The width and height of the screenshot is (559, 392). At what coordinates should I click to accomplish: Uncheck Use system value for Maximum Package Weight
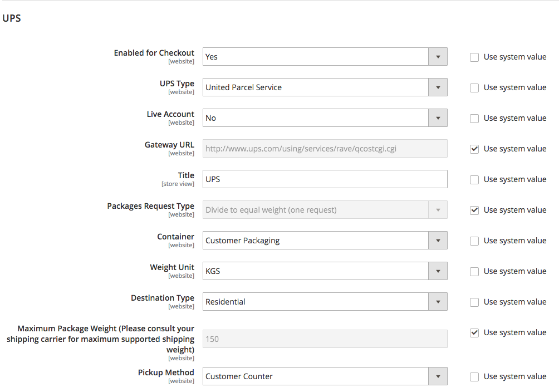point(474,332)
